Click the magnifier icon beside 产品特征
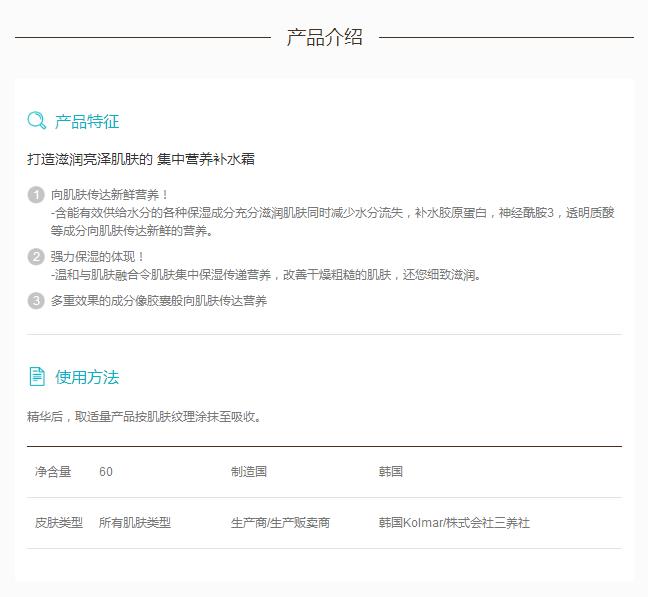The image size is (648, 597). 37,121
